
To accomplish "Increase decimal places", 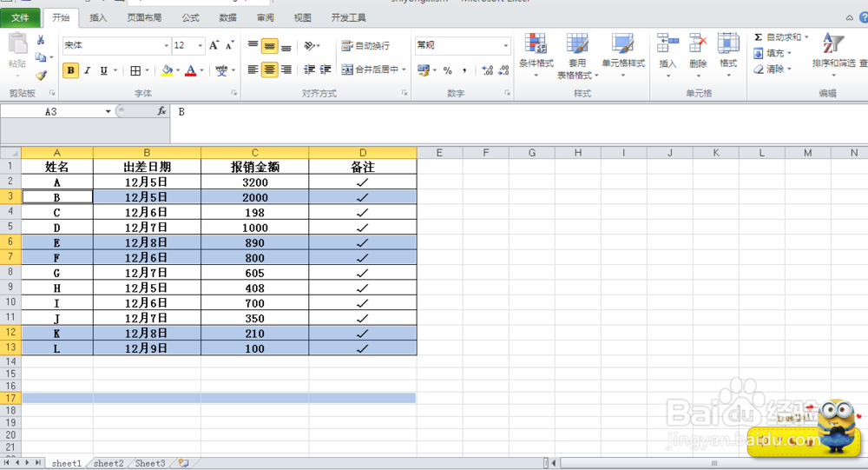I will coord(487,70).
